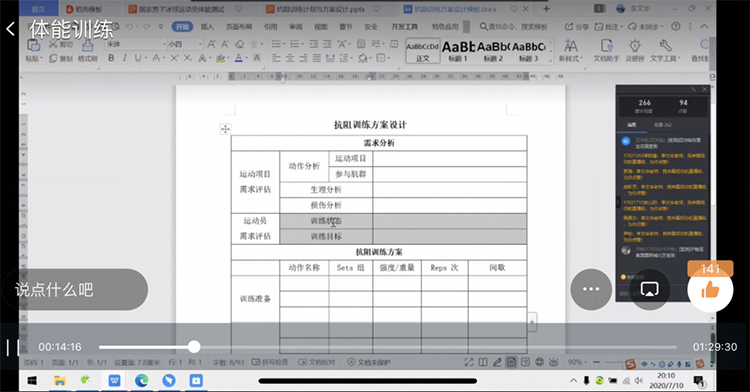Click the Bold formatting icon
The image size is (750, 392).
(111, 58)
